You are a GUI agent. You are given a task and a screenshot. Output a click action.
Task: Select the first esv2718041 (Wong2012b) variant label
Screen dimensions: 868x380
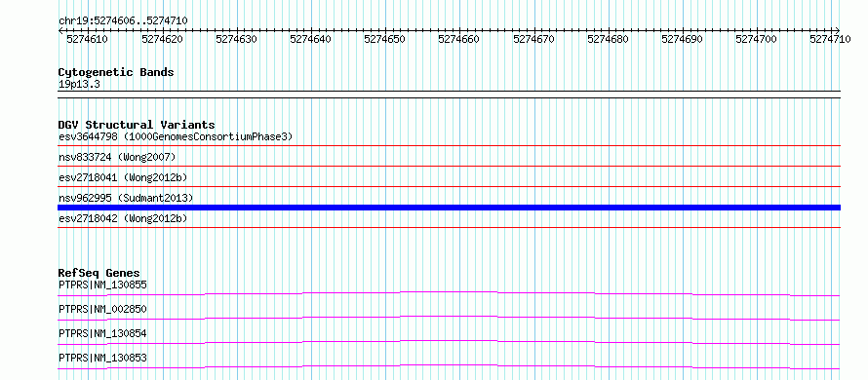click(123, 177)
